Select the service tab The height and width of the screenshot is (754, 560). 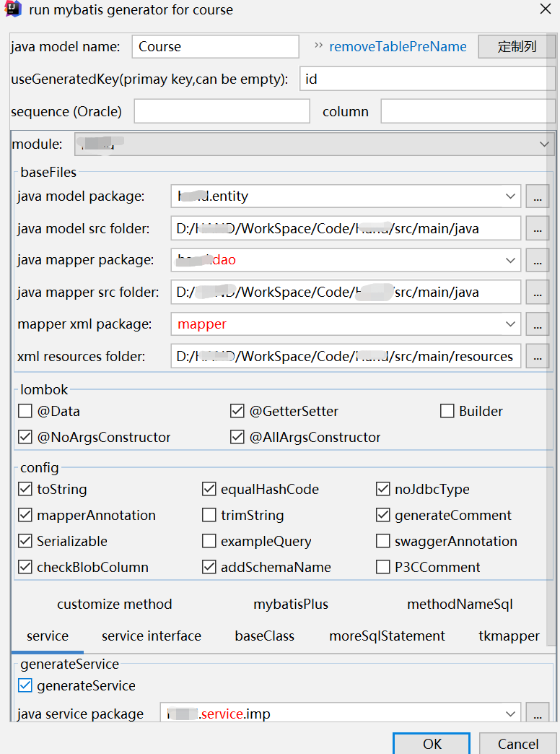click(x=48, y=636)
